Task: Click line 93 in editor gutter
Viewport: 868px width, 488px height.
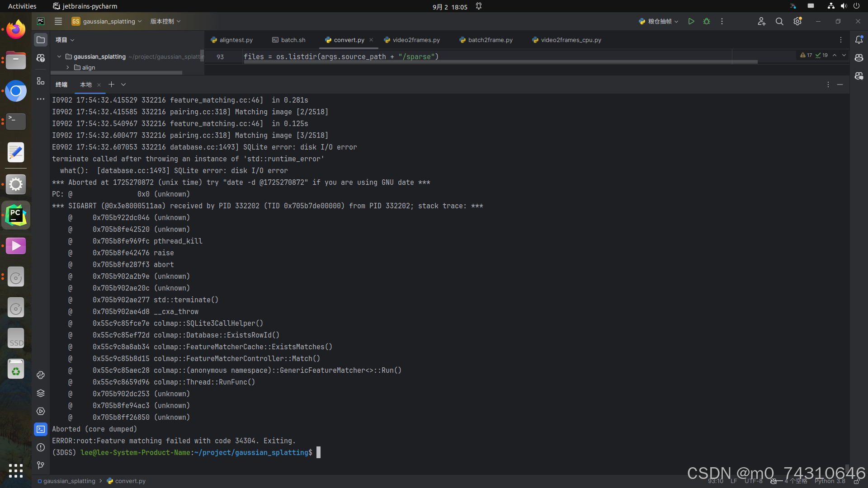Action: (220, 56)
